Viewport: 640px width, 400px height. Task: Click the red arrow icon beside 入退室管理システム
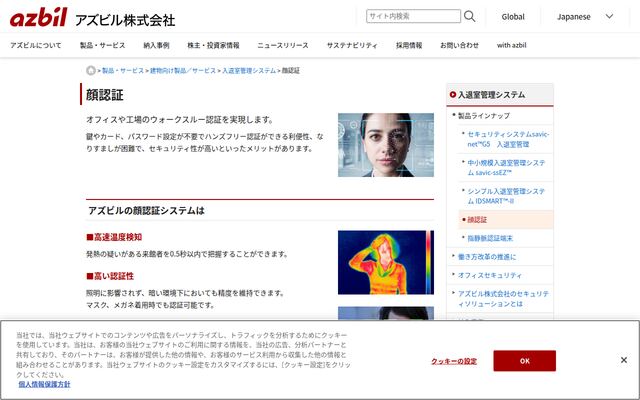(452, 95)
